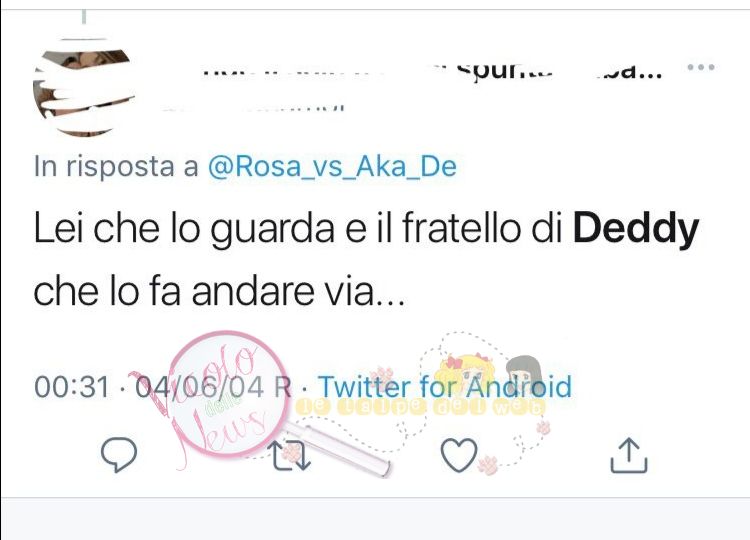Screen dimensions: 750x540
Task: Select the line starting Lei che lo guarda
Action: tap(366, 229)
